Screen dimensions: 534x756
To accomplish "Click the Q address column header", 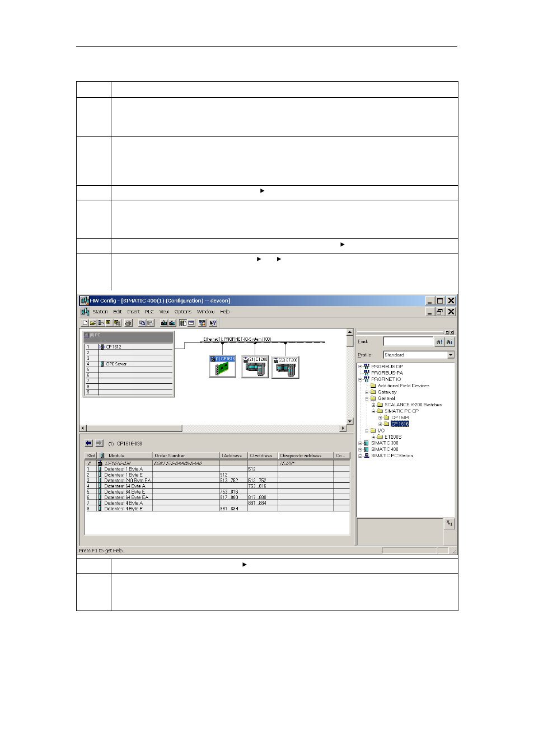I will click(x=263, y=456).
